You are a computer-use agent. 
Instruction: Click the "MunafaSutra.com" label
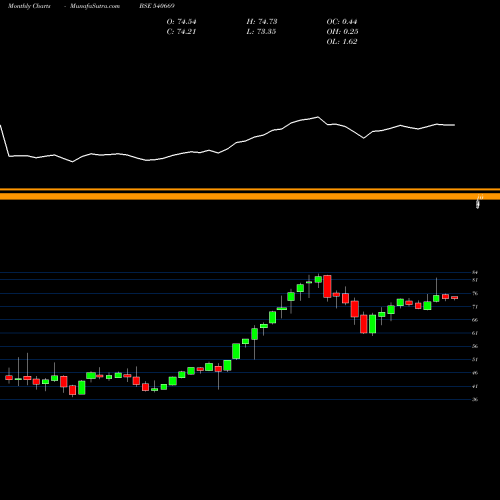click(95, 6)
